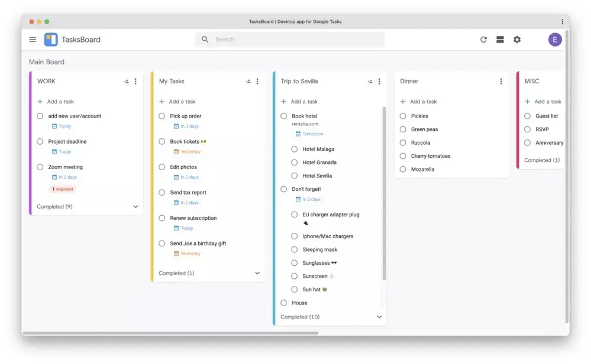This screenshot has width=591, height=364.
Task: Mark Zoom meeting task complete
Action: 40,167
